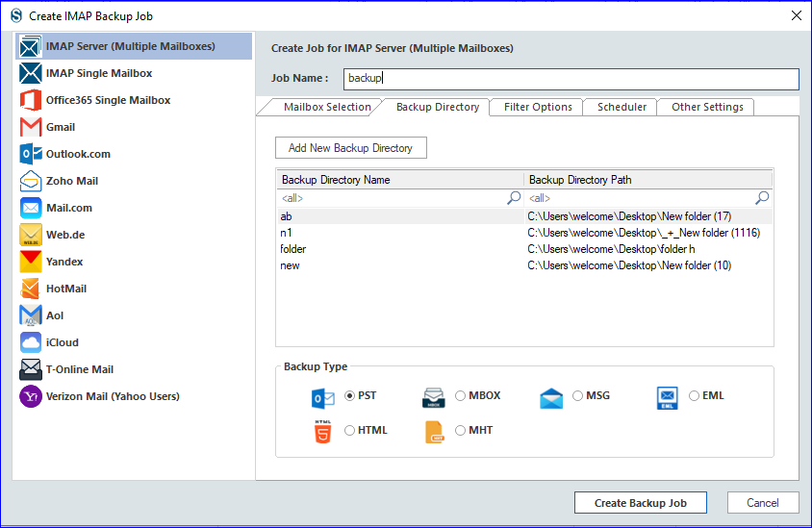812x528 pixels.
Task: Click the Gmail envelope icon
Action: click(x=30, y=127)
